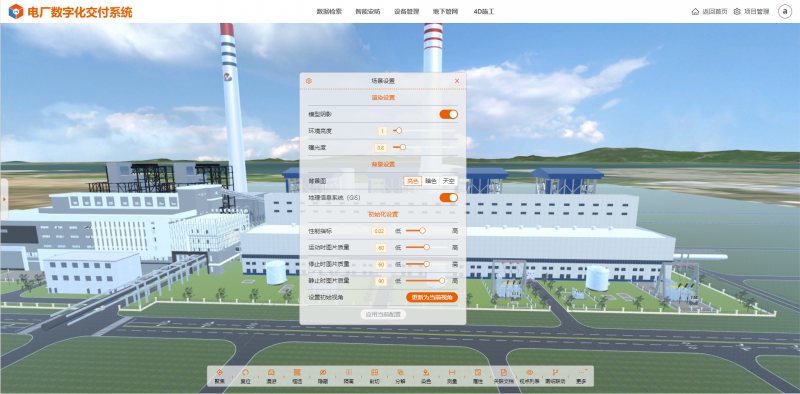
Task: Select the 暗色 background option
Action: coord(431,181)
